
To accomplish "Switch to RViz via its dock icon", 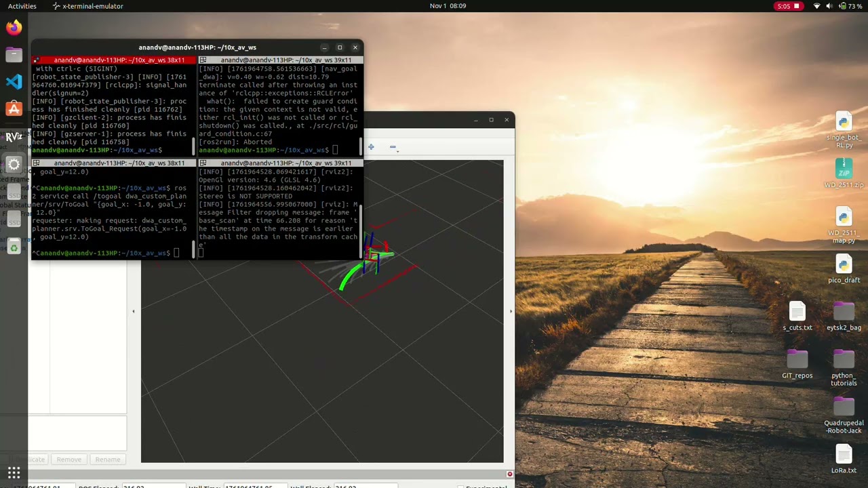I will tap(14, 136).
